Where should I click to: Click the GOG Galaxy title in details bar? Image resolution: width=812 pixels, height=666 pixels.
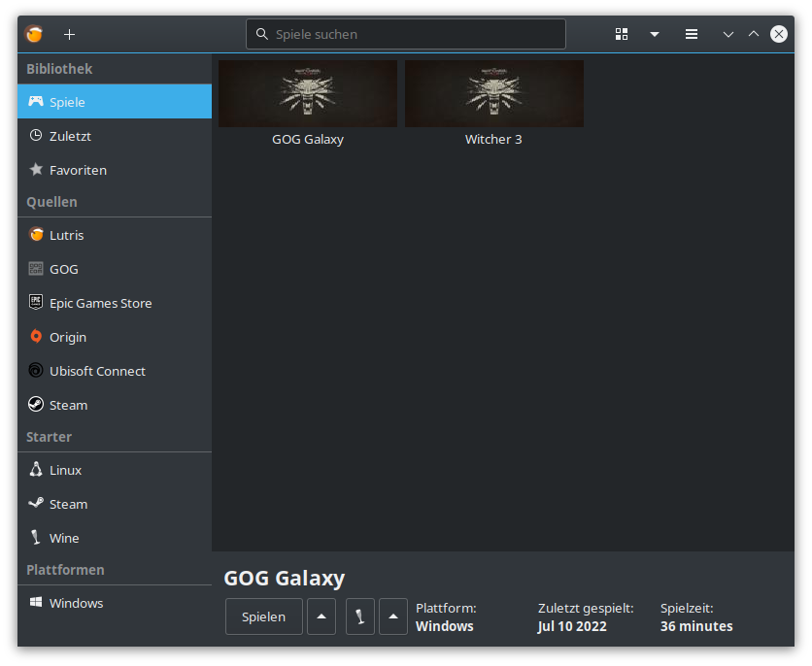[285, 578]
